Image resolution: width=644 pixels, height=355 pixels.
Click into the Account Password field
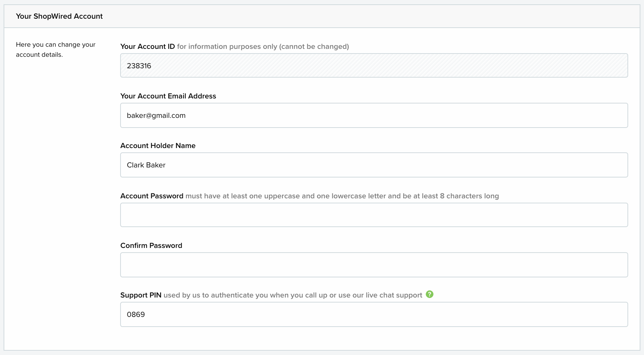tap(374, 215)
